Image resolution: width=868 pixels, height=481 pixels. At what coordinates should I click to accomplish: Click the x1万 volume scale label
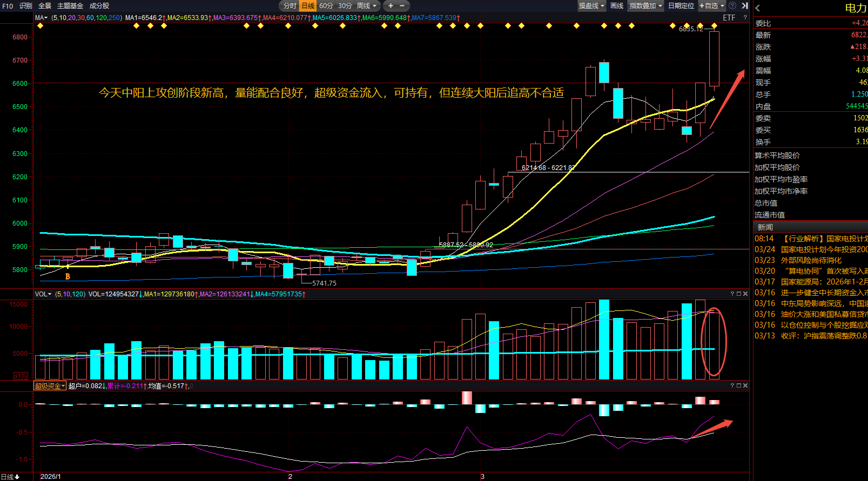tap(21, 376)
